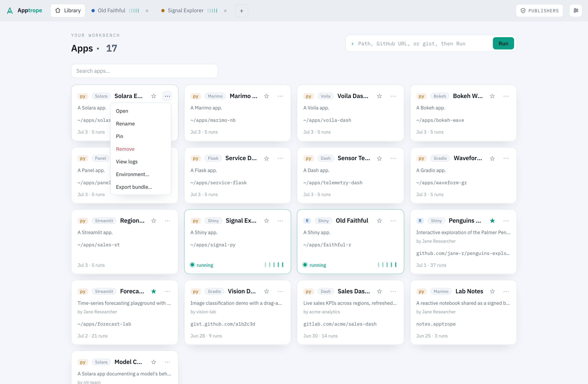Click Old Faithful card activity bars

pyautogui.click(x=387, y=265)
